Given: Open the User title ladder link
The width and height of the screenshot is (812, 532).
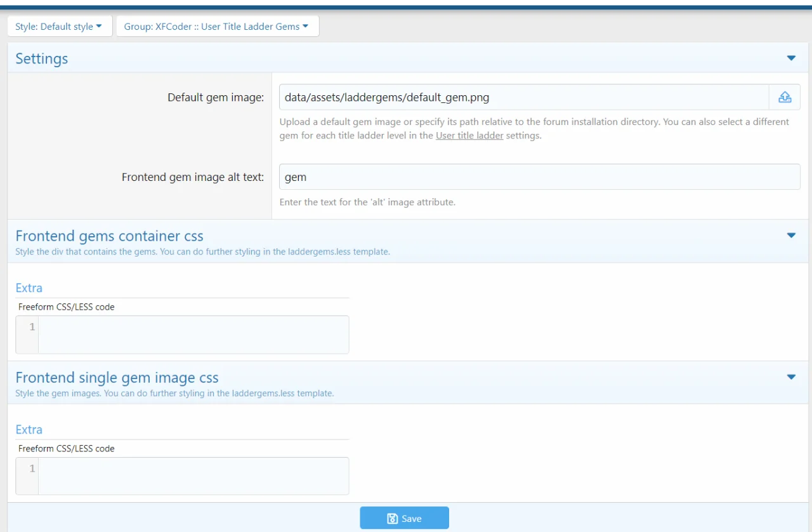Looking at the screenshot, I should point(469,136).
